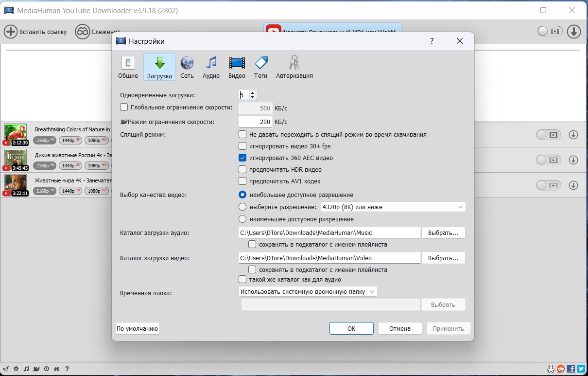Screen dimensions: 588x376
Task: Enable Глобальное ограничение скорости checkbox
Action: pos(124,107)
